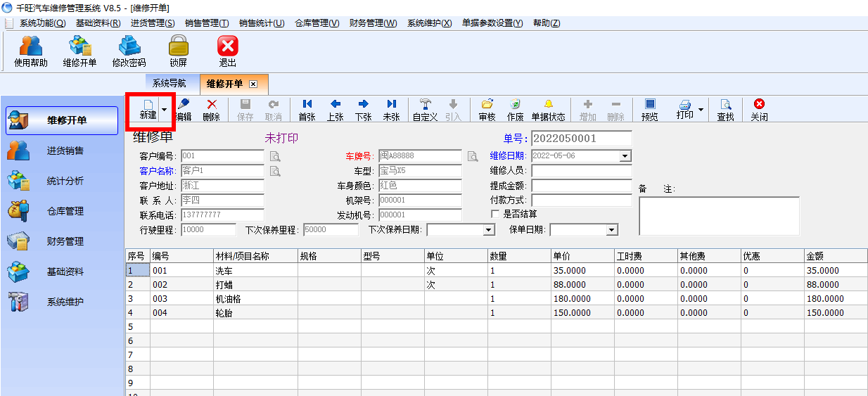
Task: Select 仓库管理 in the sidebar
Action: [x=62, y=211]
